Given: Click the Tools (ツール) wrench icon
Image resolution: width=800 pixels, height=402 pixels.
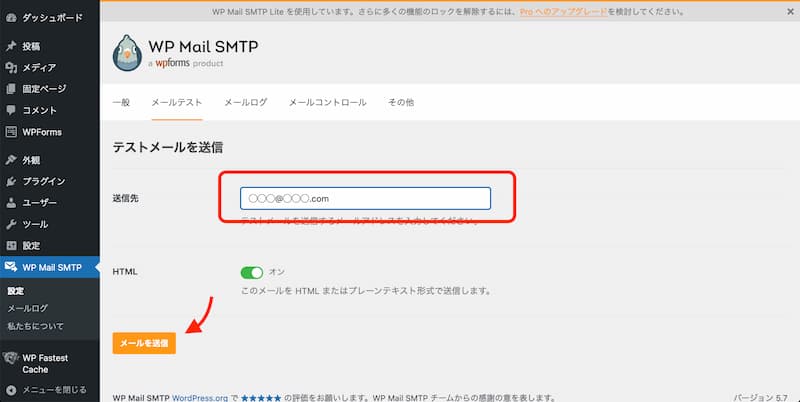Looking at the screenshot, I should 11,224.
